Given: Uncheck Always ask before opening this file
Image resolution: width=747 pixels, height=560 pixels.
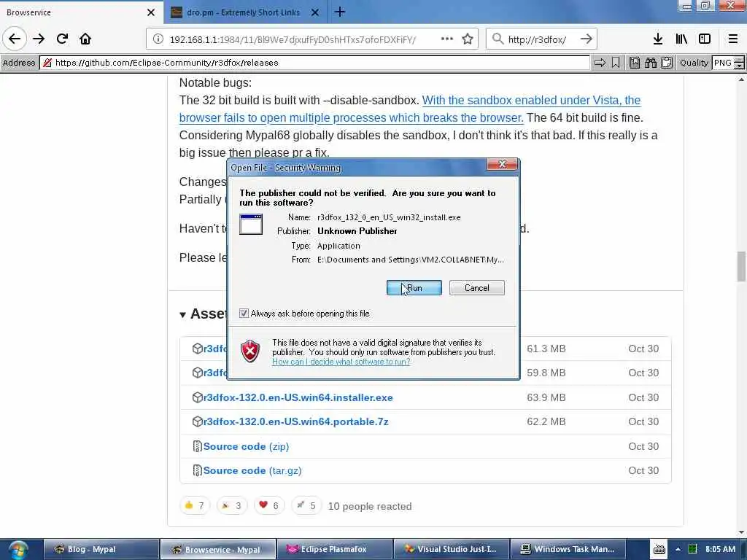Looking at the screenshot, I should point(244,313).
